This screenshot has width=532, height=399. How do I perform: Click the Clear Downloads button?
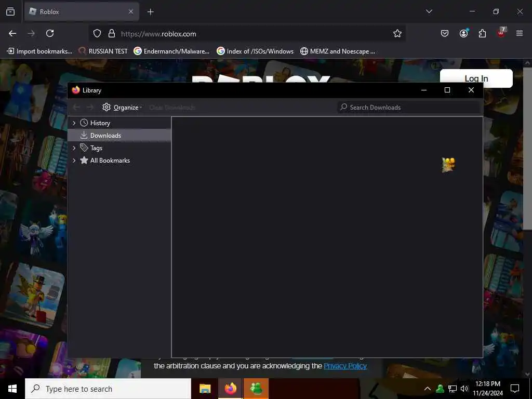[x=172, y=107]
